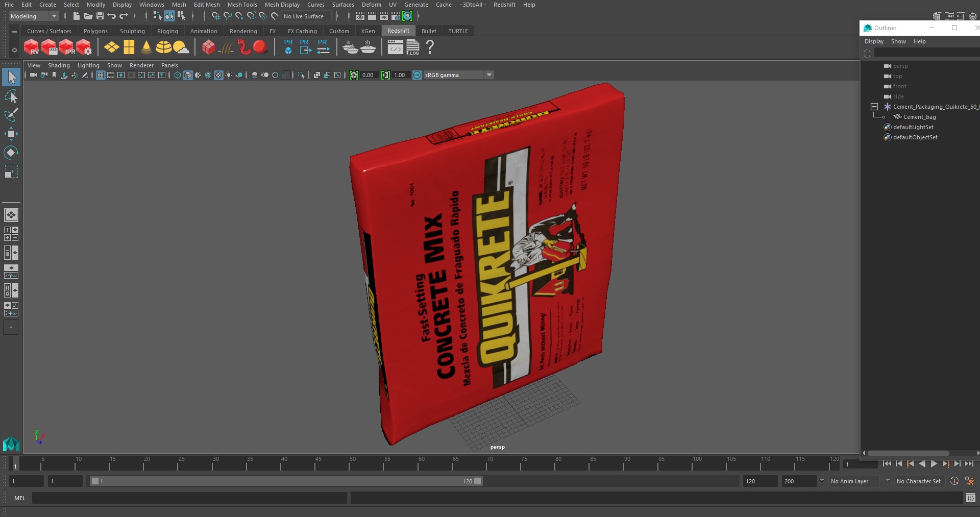
Task: Open viewport Shading menu
Action: [x=59, y=65]
